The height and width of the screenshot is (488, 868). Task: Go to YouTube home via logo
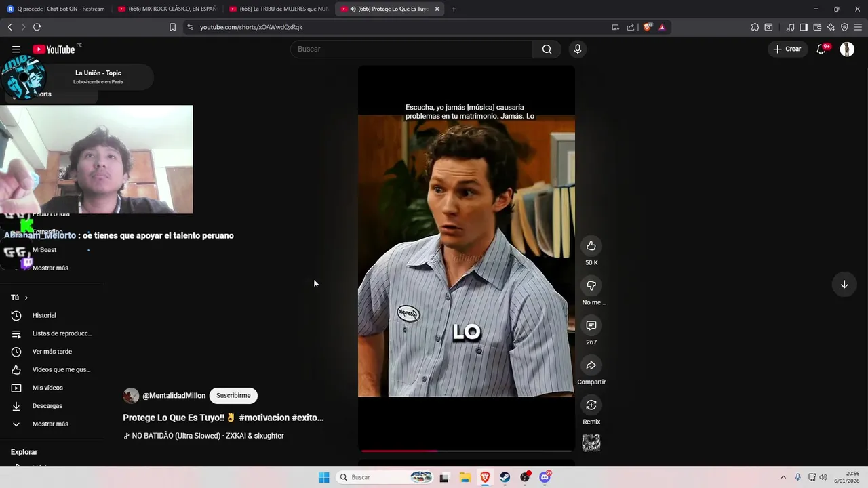coord(54,49)
